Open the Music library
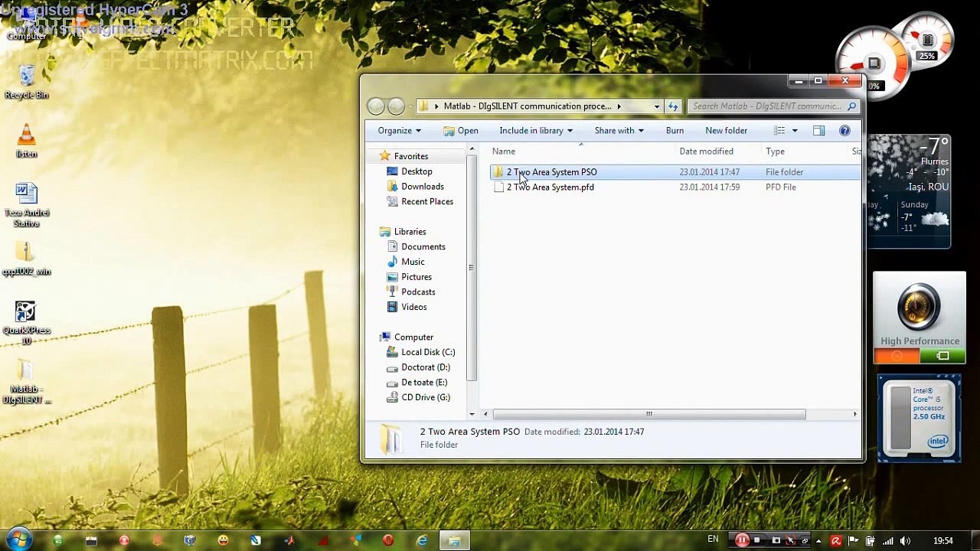The height and width of the screenshot is (551, 980). pyautogui.click(x=413, y=262)
